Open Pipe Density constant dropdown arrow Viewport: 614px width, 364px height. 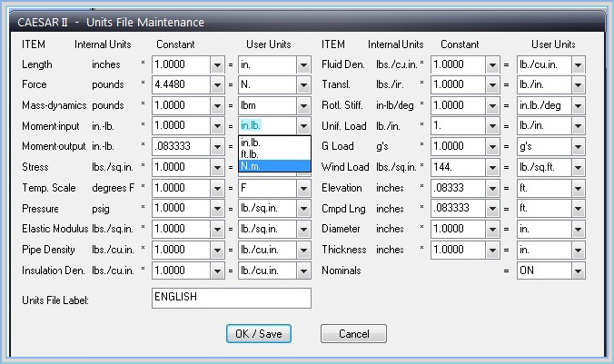coord(217,251)
